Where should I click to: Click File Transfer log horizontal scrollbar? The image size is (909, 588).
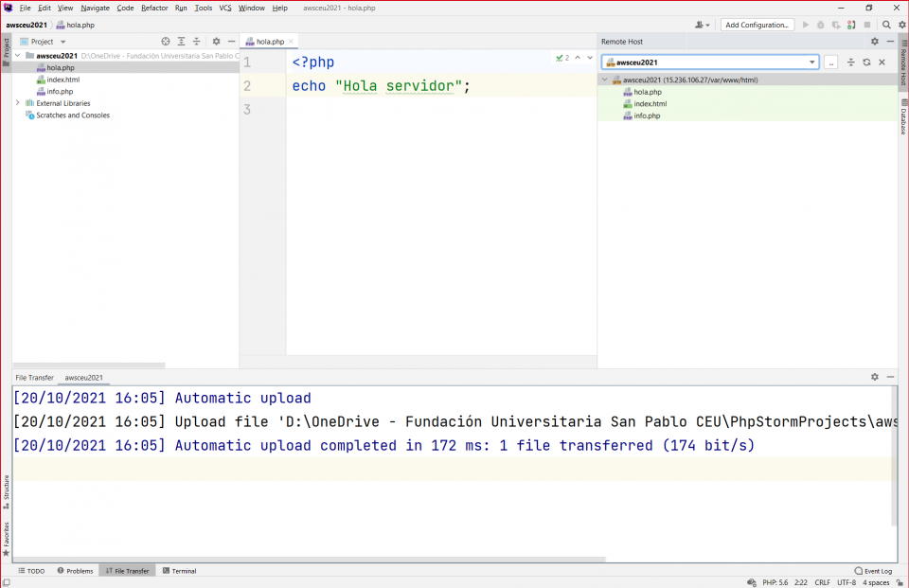(310, 560)
